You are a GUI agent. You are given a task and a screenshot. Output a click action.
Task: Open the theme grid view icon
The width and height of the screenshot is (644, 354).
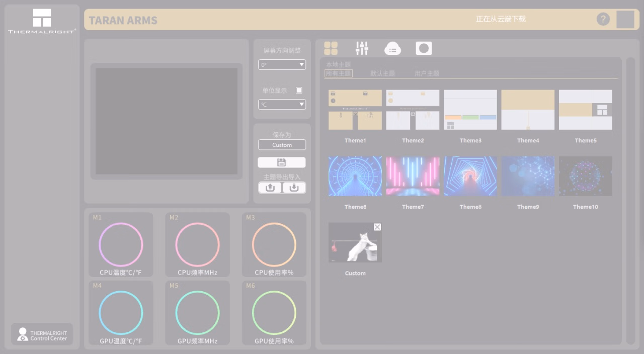pos(331,48)
